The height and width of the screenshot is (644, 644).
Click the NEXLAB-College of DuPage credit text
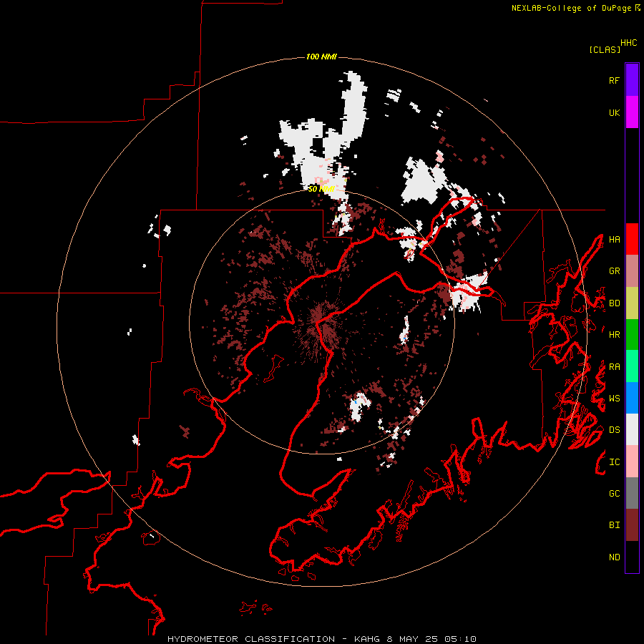coord(571,8)
